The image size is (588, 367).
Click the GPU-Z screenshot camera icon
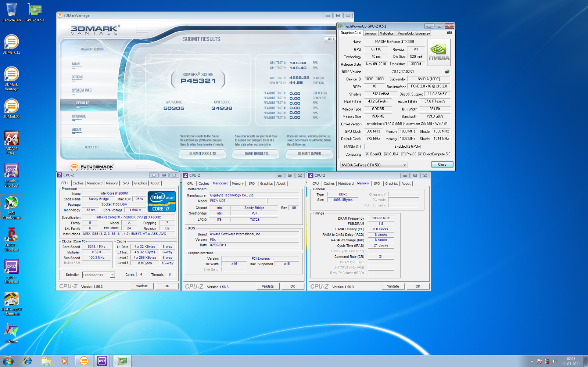click(x=449, y=33)
